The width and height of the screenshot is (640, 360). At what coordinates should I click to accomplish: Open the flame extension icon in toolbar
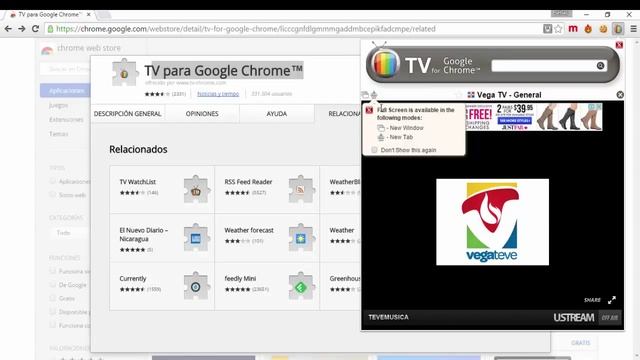(588, 29)
